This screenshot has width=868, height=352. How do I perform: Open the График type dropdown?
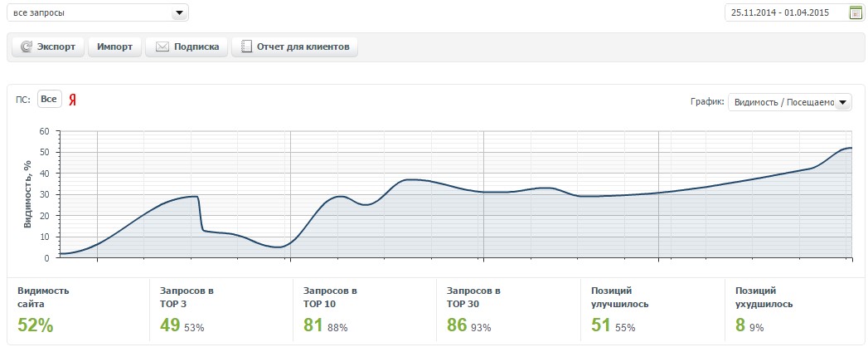click(x=791, y=102)
